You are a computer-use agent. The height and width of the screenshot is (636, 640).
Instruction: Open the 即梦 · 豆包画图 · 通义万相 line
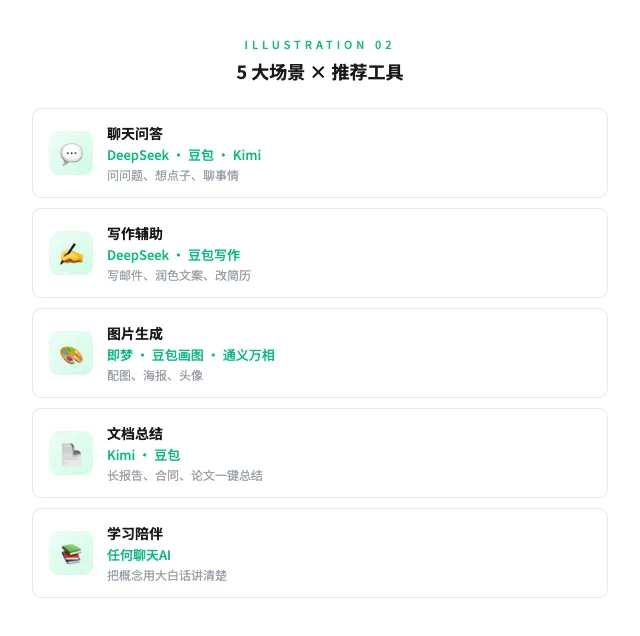click(x=191, y=355)
